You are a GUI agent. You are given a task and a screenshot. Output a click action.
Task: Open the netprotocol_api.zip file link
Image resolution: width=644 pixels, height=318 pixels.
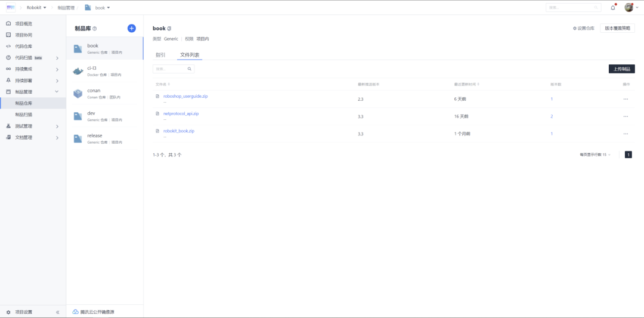(181, 113)
